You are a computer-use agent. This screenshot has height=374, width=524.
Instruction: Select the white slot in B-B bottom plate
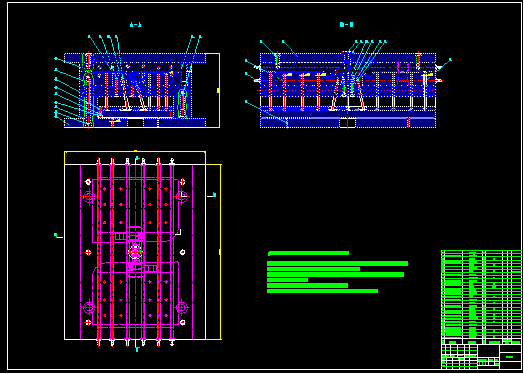[x=348, y=123]
